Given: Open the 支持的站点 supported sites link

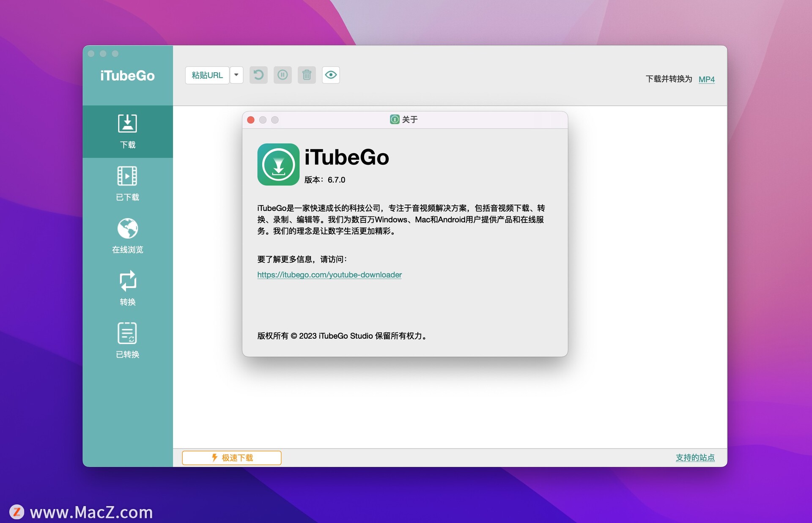Looking at the screenshot, I should tap(695, 457).
